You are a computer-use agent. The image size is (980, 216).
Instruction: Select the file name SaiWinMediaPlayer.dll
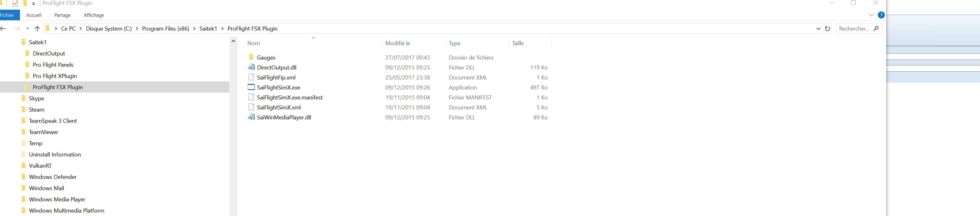pos(284,117)
